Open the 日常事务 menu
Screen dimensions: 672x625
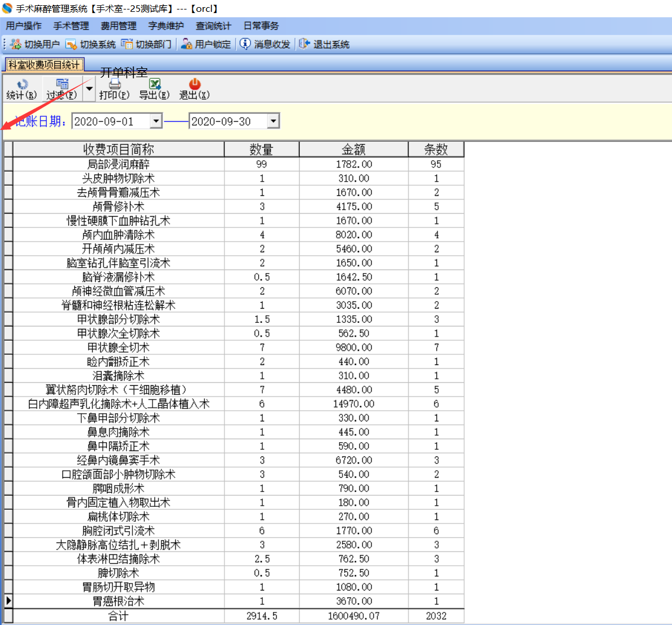(x=261, y=26)
